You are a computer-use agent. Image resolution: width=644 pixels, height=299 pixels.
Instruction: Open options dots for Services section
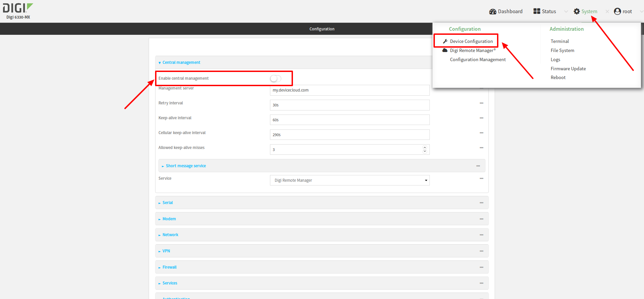[481, 283]
